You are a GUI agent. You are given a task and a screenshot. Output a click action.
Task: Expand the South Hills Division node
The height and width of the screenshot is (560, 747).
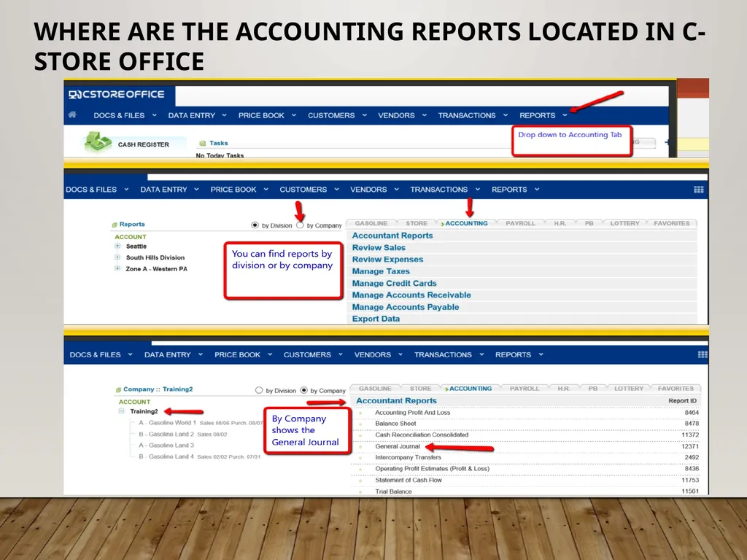click(x=117, y=257)
